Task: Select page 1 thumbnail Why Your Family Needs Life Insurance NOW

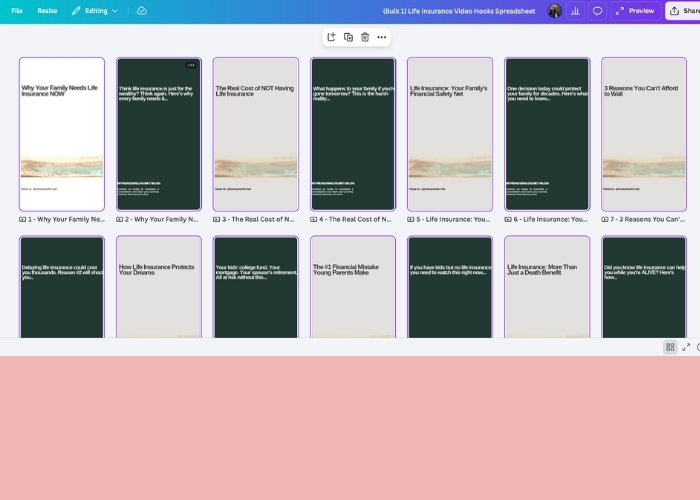Action: point(62,134)
